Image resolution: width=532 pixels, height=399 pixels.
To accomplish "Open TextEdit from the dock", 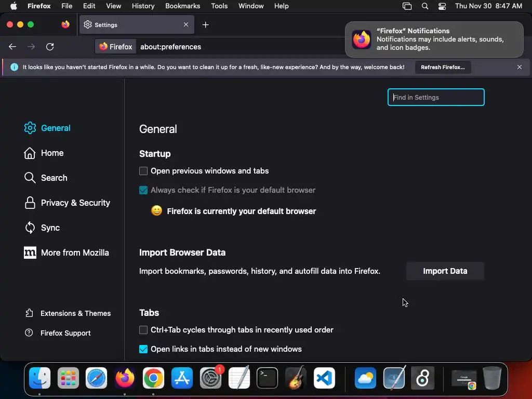I will tap(239, 378).
